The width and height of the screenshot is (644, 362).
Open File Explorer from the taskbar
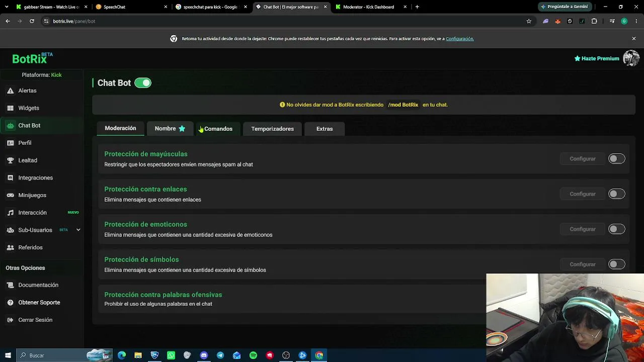tap(138, 355)
